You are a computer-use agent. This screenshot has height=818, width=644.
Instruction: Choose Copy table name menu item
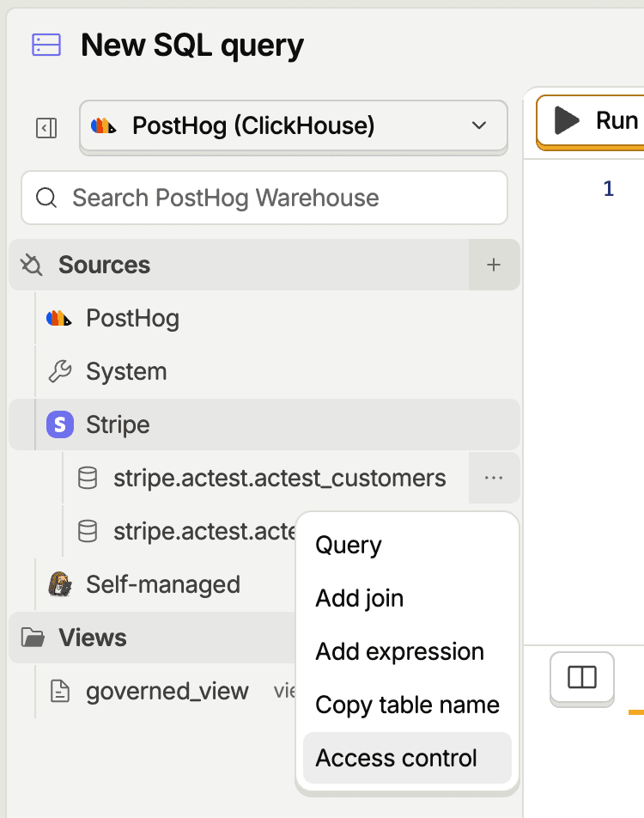tap(407, 705)
